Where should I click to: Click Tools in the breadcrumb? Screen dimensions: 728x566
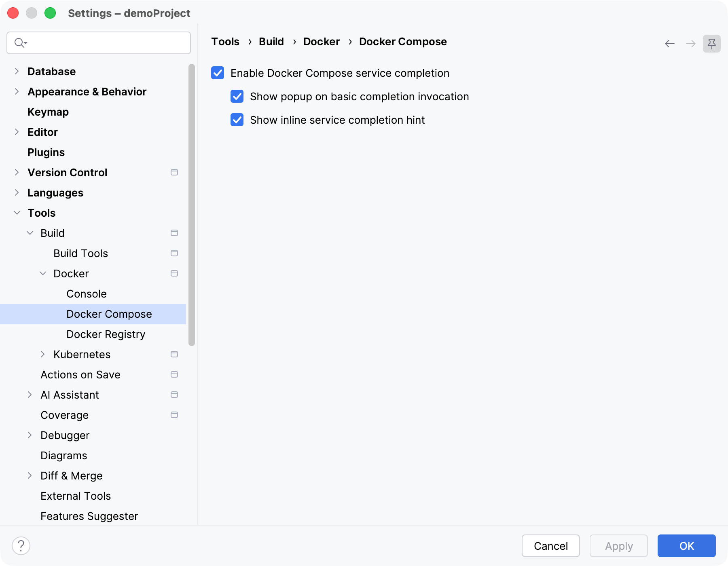click(225, 42)
